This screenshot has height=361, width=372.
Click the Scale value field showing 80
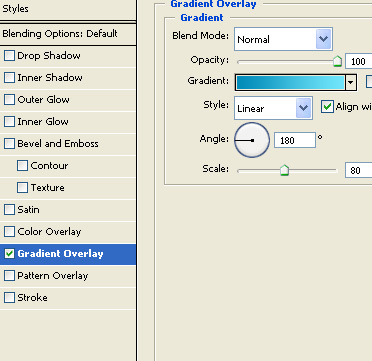pyautogui.click(x=358, y=170)
